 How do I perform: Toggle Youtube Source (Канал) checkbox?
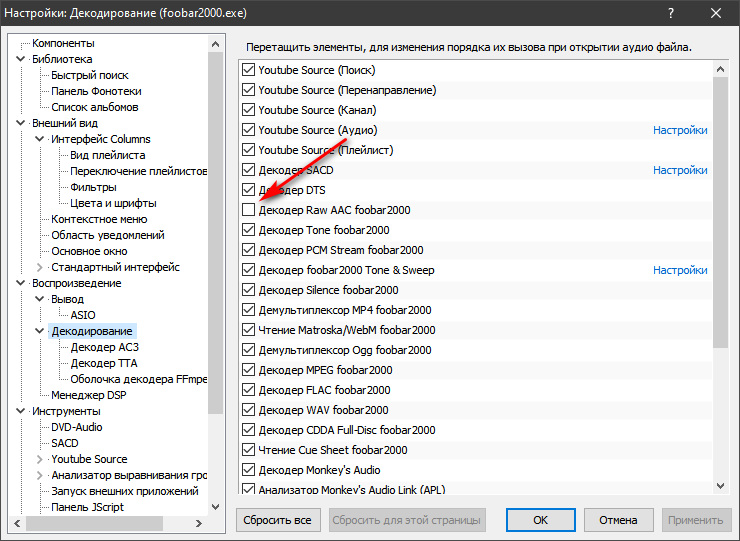248,110
